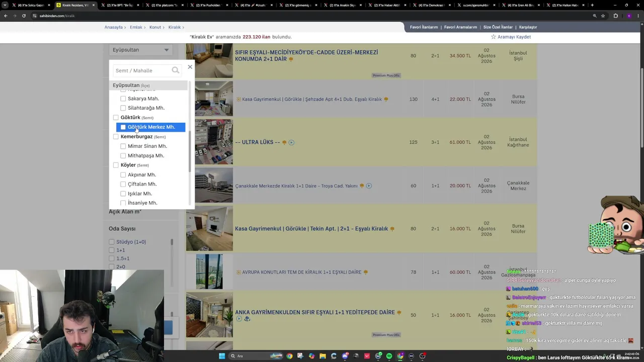This screenshot has height=362, width=644.
Task: Tick the Işıklar Mh. checkbox
Action: (123, 194)
